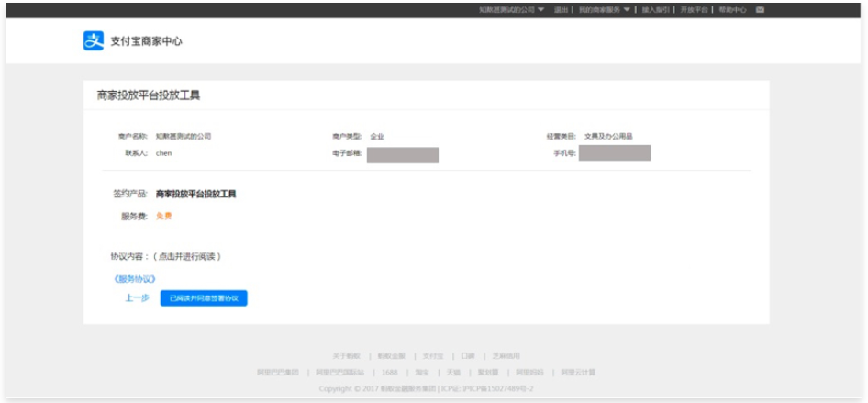This screenshot has height=403, width=868.
Task: Open 支付宝 footer link
Action: tap(433, 356)
